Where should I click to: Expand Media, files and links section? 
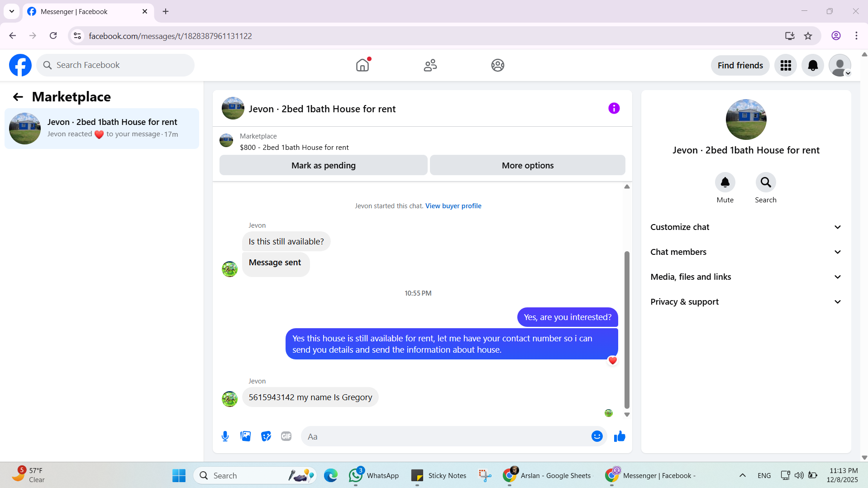(x=746, y=277)
